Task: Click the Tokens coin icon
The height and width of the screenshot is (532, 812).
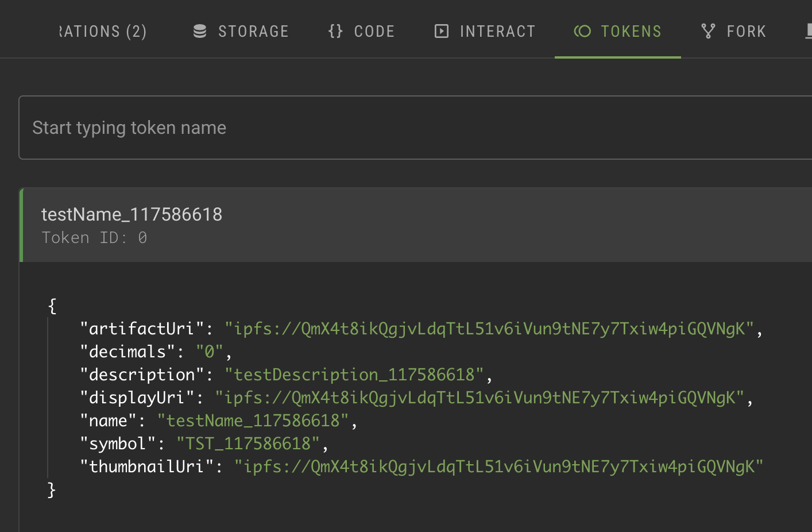Action: (x=582, y=31)
